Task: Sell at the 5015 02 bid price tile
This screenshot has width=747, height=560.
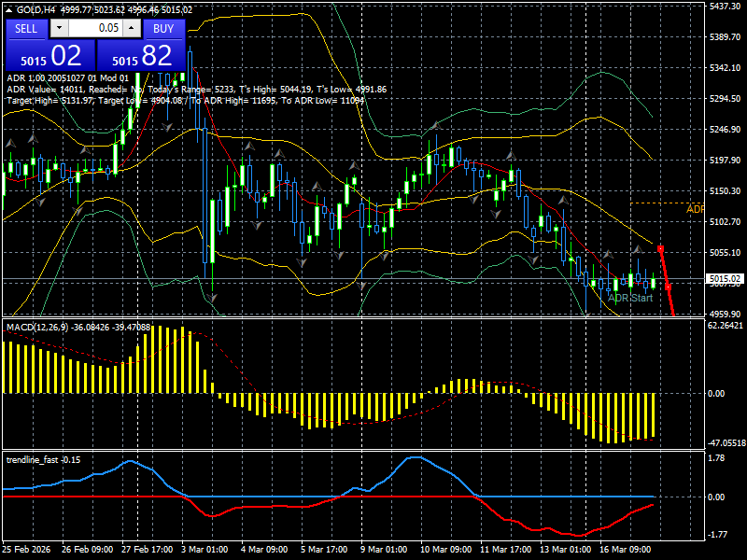Action: (50, 55)
